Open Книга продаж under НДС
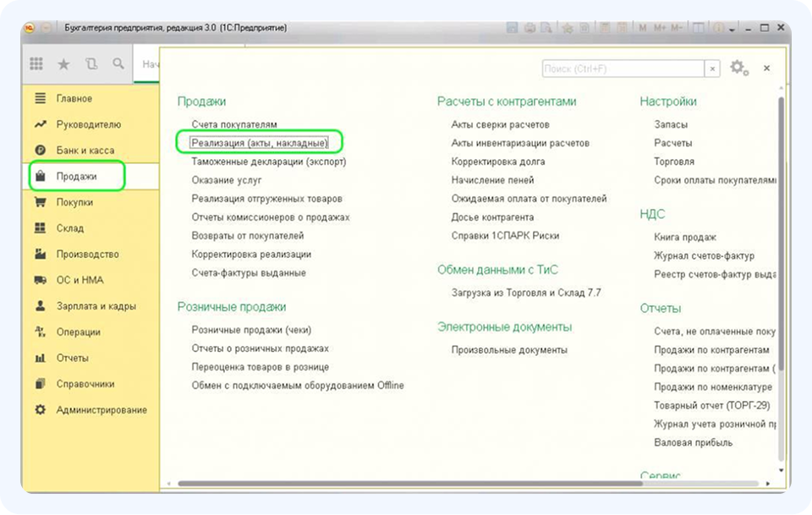Viewport: 812px width, 515px height. tap(684, 238)
